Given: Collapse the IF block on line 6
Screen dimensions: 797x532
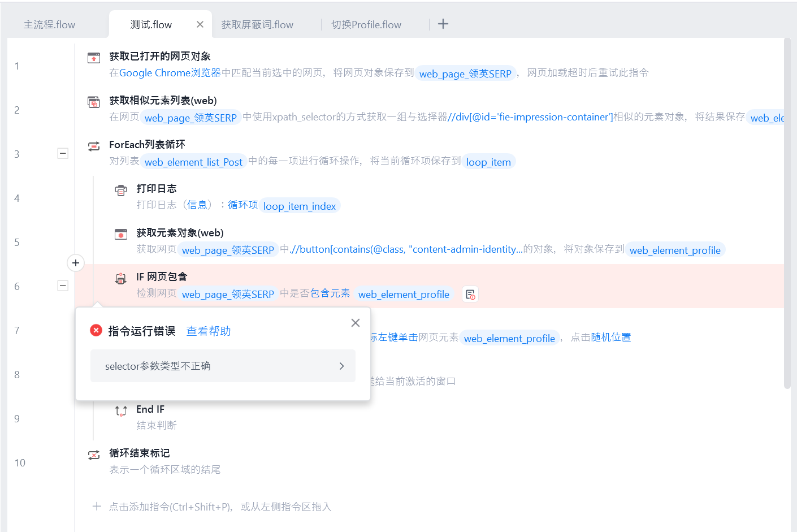Looking at the screenshot, I should pyautogui.click(x=63, y=286).
